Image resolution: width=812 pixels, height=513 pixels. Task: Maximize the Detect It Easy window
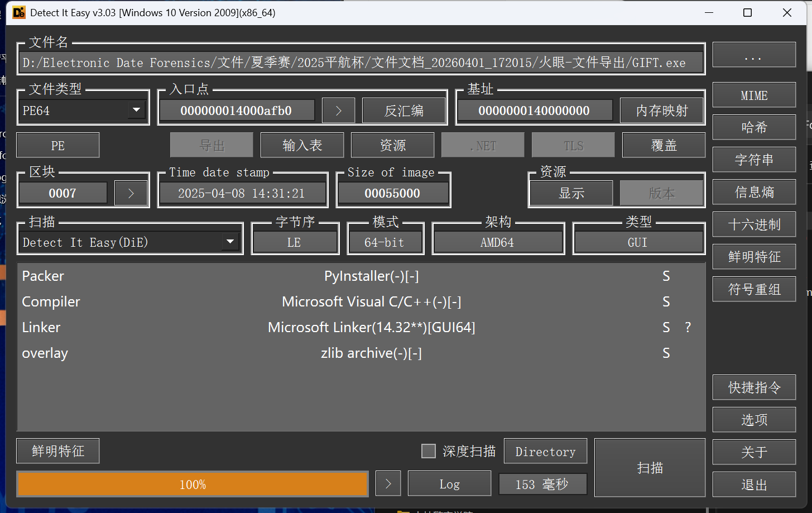[748, 12]
